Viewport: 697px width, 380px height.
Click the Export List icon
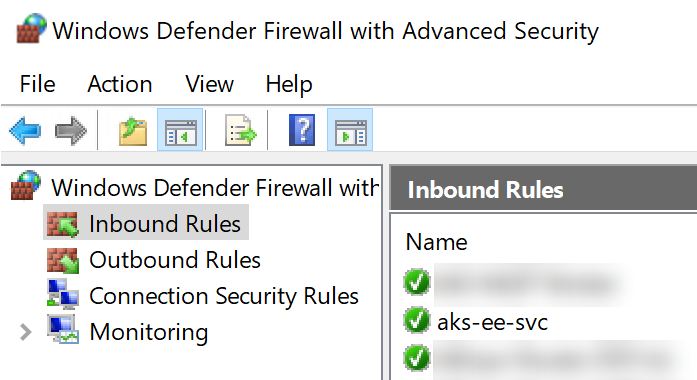click(241, 130)
